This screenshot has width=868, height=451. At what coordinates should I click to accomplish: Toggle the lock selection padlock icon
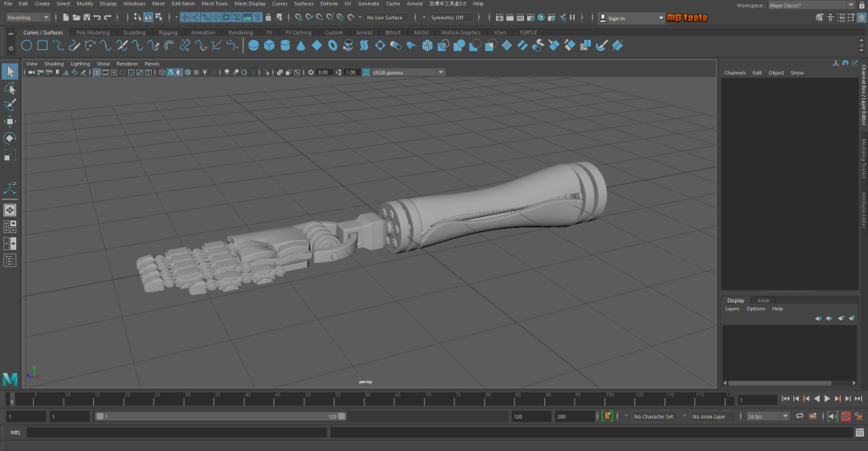[x=269, y=18]
